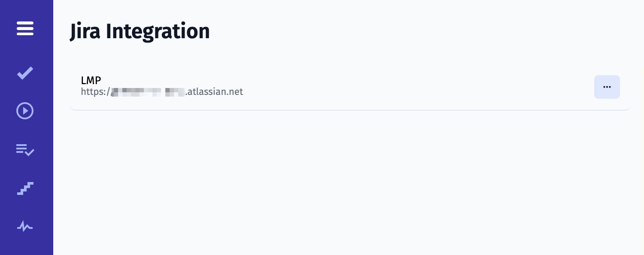
Task: Click the word Integration in the heading
Action: pyautogui.click(x=158, y=31)
